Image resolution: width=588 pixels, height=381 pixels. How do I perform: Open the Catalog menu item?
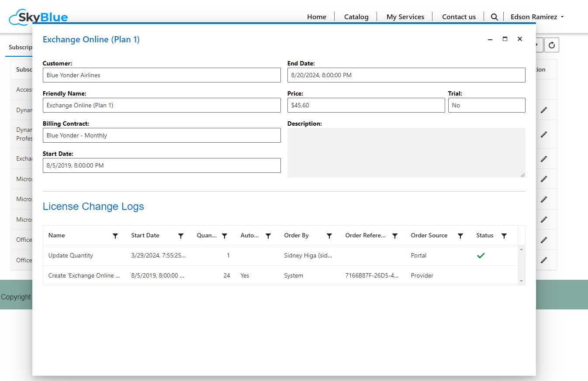point(356,17)
